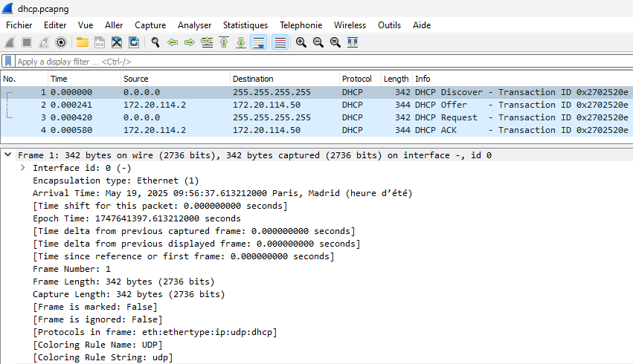Expand the Interface id: 0 node
The height and width of the screenshot is (364, 633).
22,168
